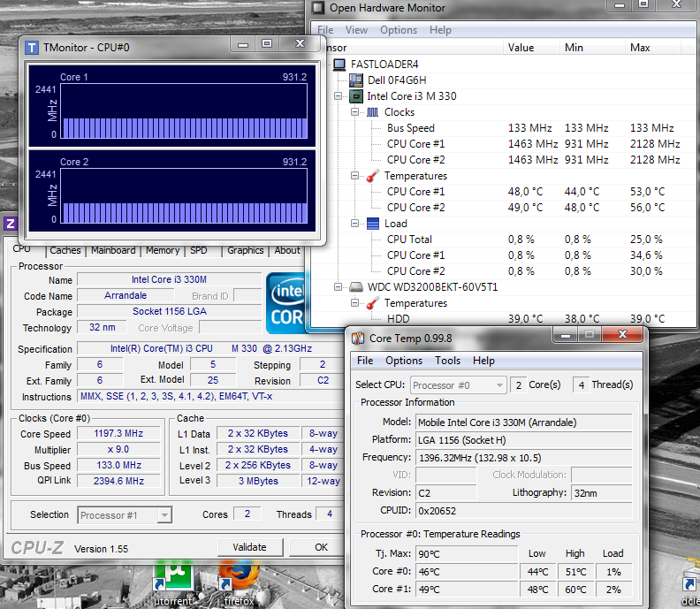Viewport: 700px width, 609px height.
Task: Click the HDD Temperatures thermometer icon
Action: coord(372,303)
